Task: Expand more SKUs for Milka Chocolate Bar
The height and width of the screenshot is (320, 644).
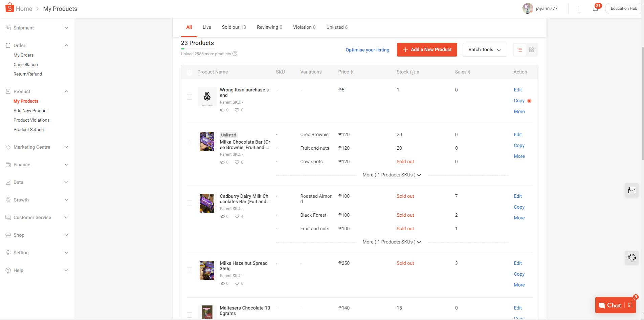Action: click(x=392, y=175)
